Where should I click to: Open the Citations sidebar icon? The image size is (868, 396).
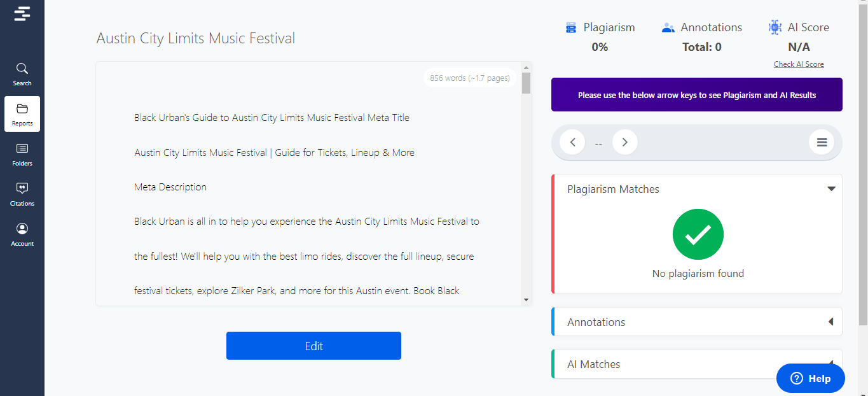22,195
